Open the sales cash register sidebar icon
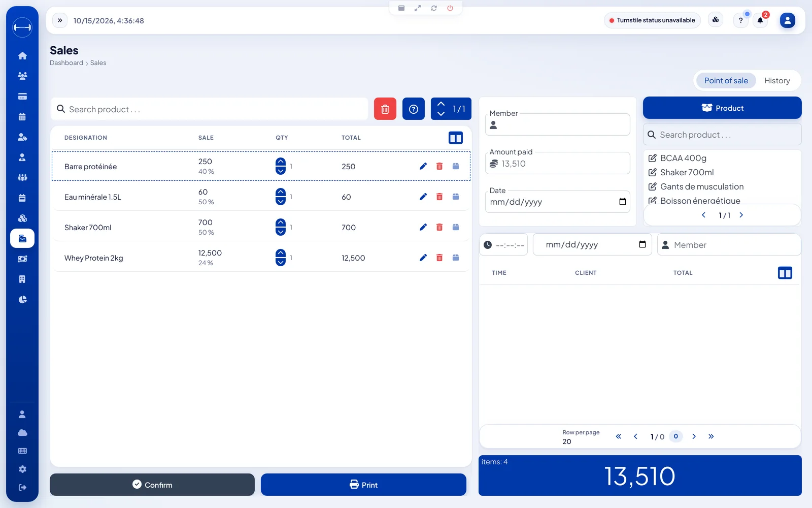The height and width of the screenshot is (508, 812). [x=22, y=238]
